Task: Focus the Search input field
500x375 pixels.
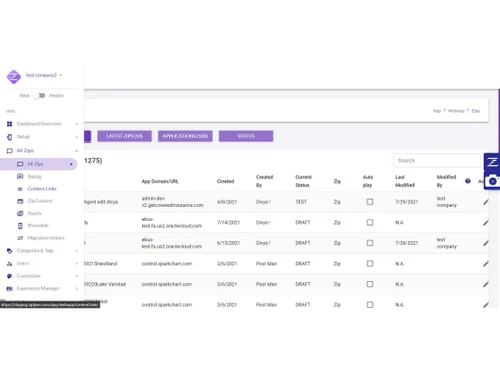Action: click(x=437, y=161)
